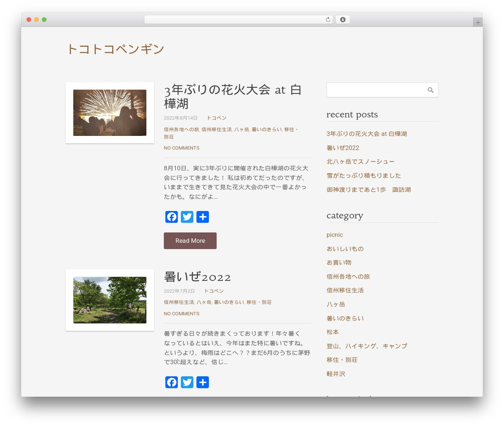Share the fireworks post on Twitter

(x=187, y=217)
